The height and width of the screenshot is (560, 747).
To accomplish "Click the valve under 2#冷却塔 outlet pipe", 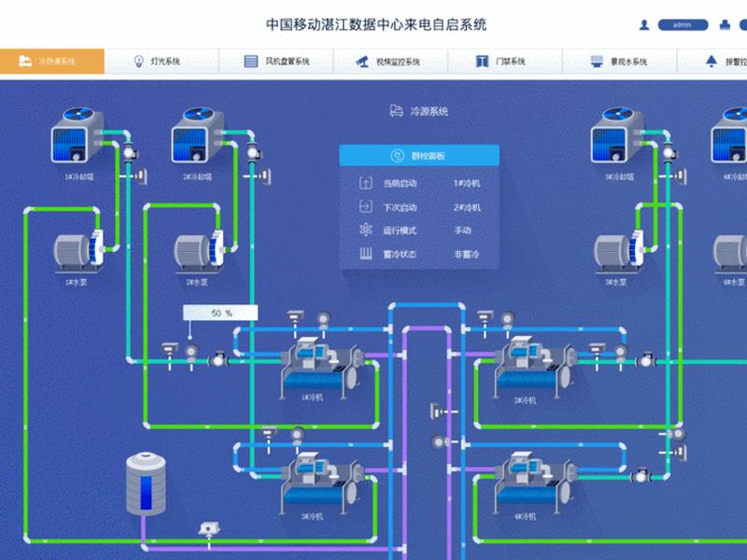I will 254,153.
